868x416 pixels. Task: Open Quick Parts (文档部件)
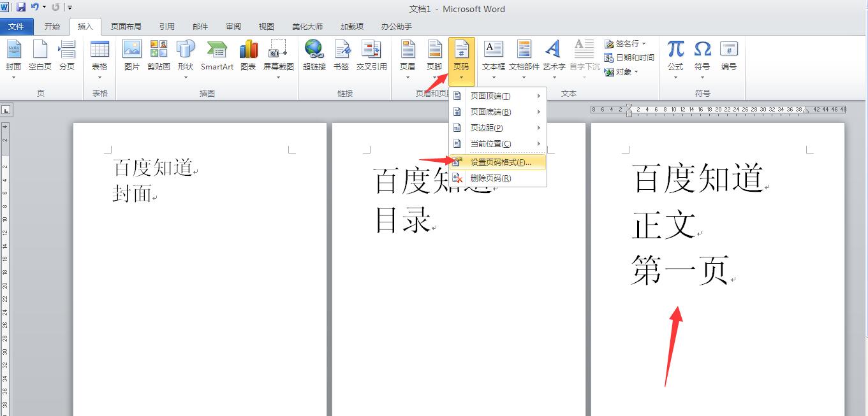pyautogui.click(x=524, y=59)
